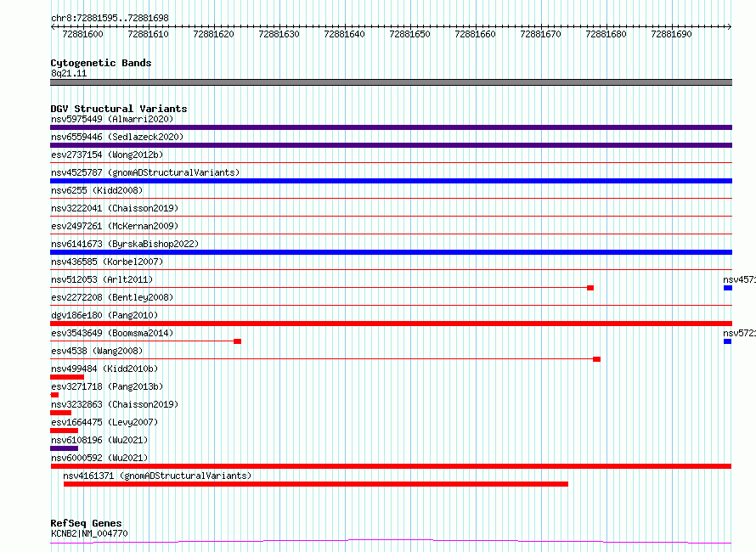The image size is (756, 552).
Task: Click ruler position 72881630
Action: pyautogui.click(x=279, y=34)
